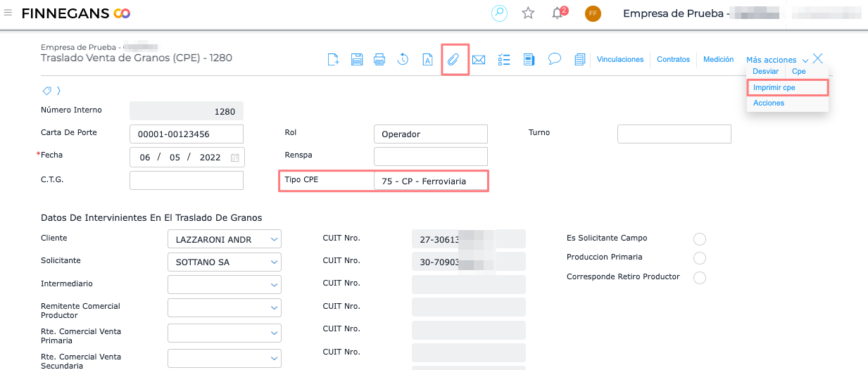Open the Solicitante dropdown list
Image resolution: width=868 pixels, height=370 pixels.
274,263
